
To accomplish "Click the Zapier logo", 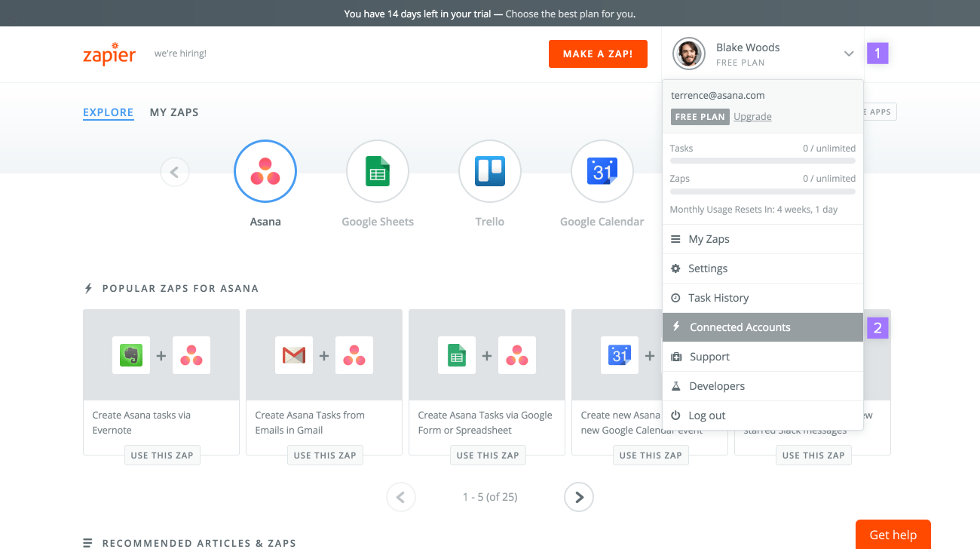I will coord(109,54).
